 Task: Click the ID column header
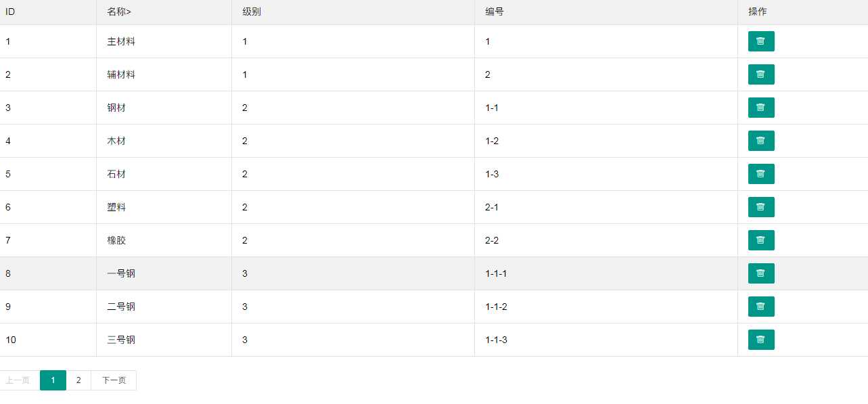[10, 12]
